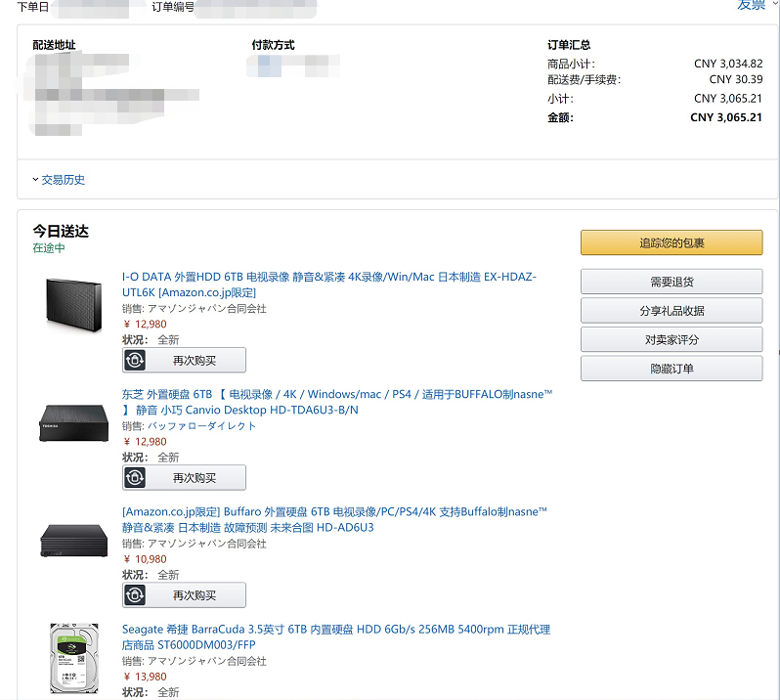Screen dimensions: 780x700
Task: Click the 隐藏订单 hide order button
Action: click(672, 369)
